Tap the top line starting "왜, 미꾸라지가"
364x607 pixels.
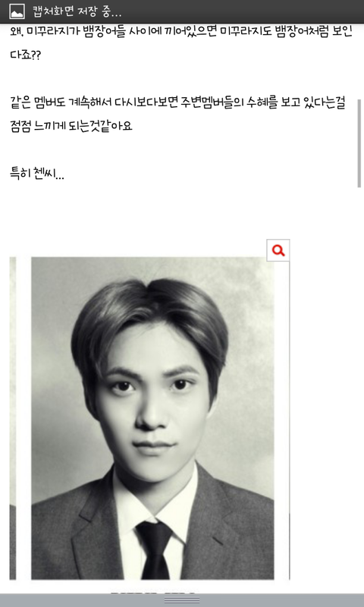(181, 32)
